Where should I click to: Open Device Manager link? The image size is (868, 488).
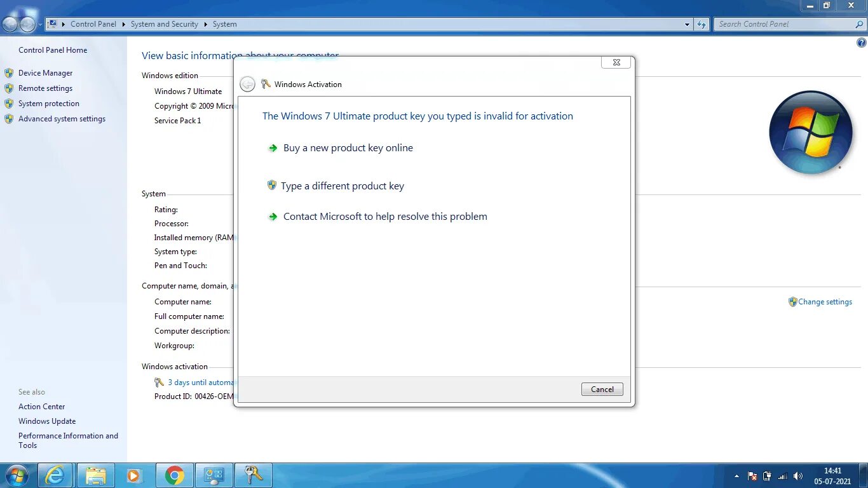pos(46,73)
